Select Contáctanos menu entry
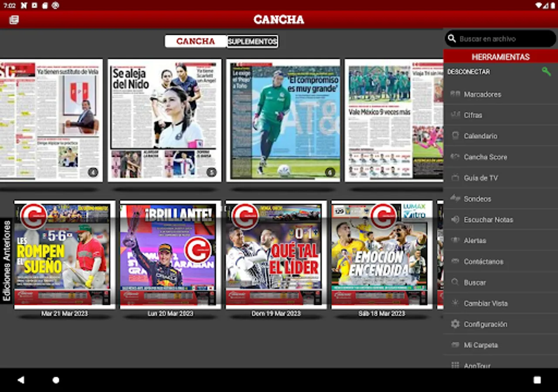The width and height of the screenshot is (558, 392). (x=500, y=261)
